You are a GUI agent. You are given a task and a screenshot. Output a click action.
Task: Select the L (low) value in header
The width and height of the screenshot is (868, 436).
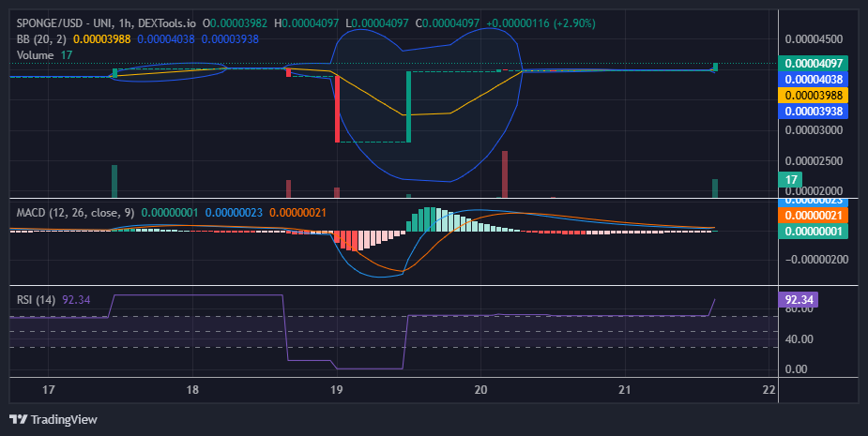pyautogui.click(x=380, y=23)
